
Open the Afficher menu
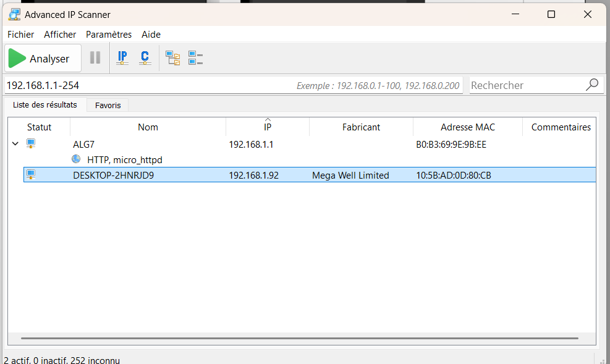pyautogui.click(x=60, y=35)
